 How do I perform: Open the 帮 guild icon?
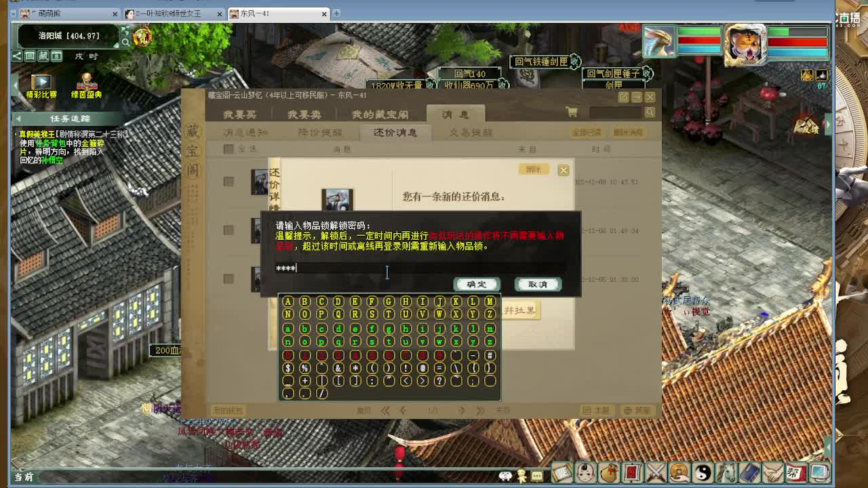point(795,472)
